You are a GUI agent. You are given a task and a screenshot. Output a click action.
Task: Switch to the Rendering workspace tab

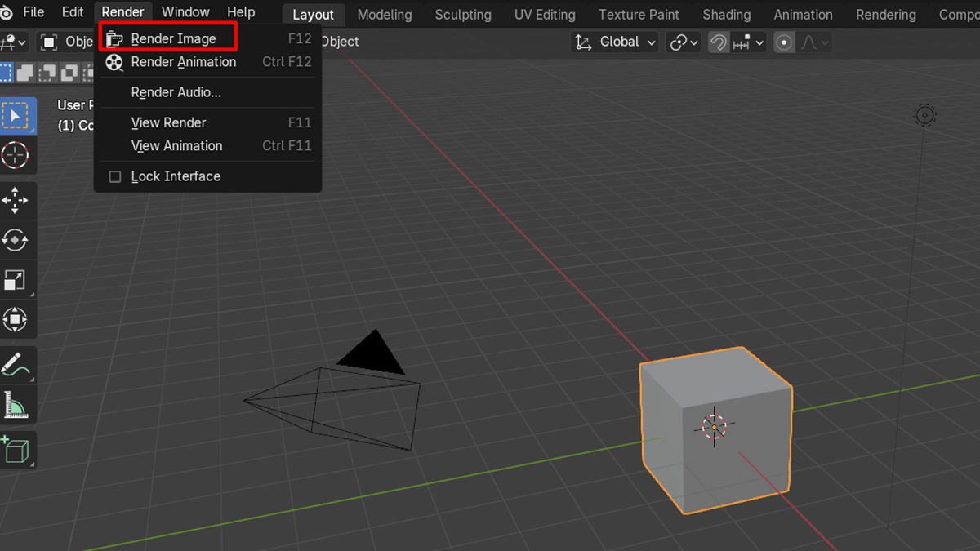[886, 15]
